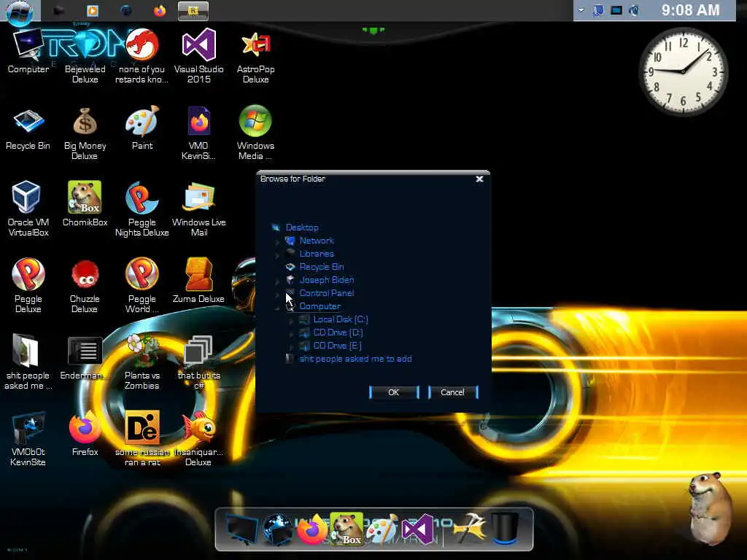Image resolution: width=747 pixels, height=560 pixels.
Task: Expand the Joseph Biden tree node
Action: [x=277, y=281]
